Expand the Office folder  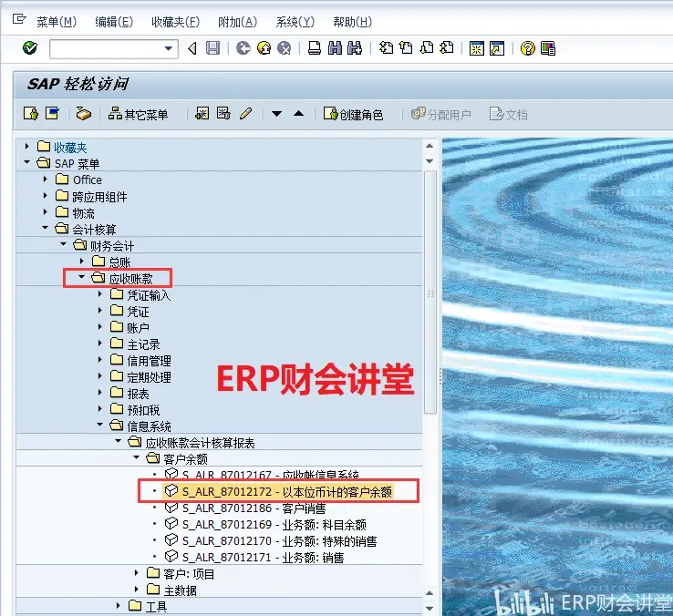pyautogui.click(x=45, y=179)
